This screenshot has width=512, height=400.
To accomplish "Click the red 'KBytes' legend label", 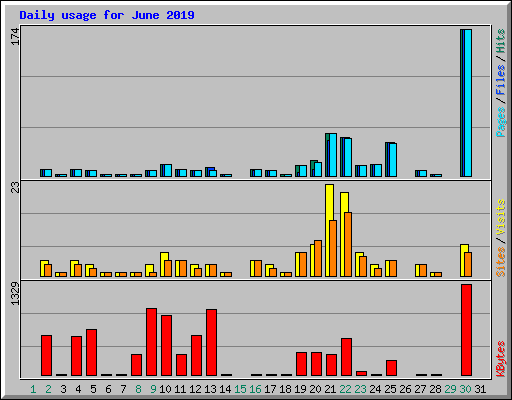I will [x=501, y=359].
